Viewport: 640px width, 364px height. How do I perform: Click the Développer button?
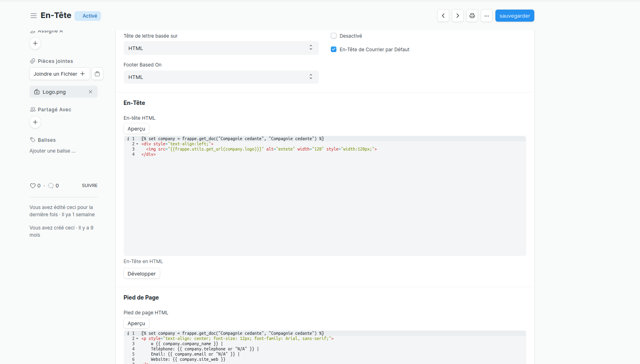[x=141, y=274]
